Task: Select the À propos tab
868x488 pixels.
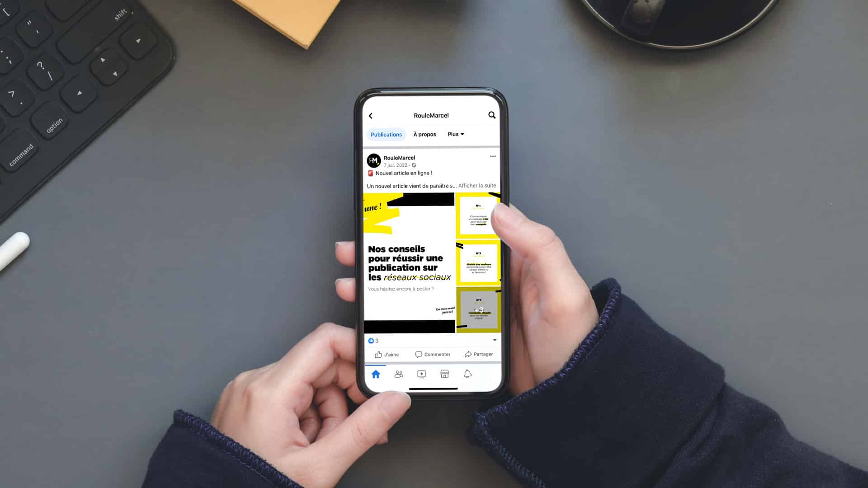Action: [x=425, y=134]
